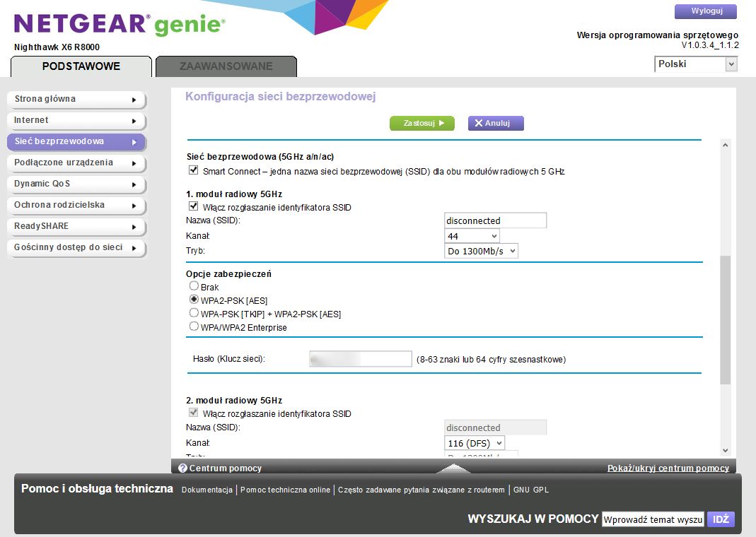Click the Nighthawk X6 R8000 model text

click(x=57, y=47)
